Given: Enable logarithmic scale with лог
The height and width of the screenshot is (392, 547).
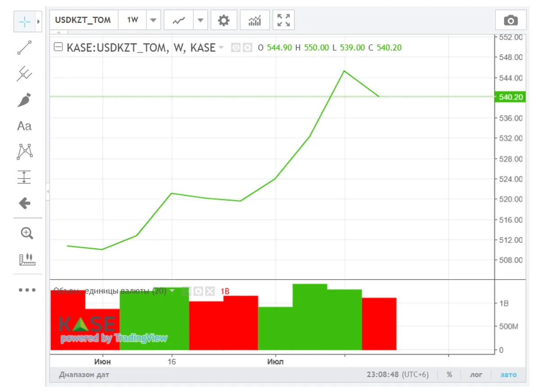Looking at the screenshot, I should pos(476,374).
